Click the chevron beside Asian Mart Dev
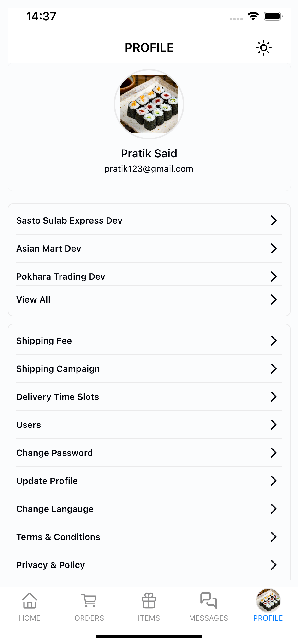This screenshot has height=644, width=298. coord(274,248)
